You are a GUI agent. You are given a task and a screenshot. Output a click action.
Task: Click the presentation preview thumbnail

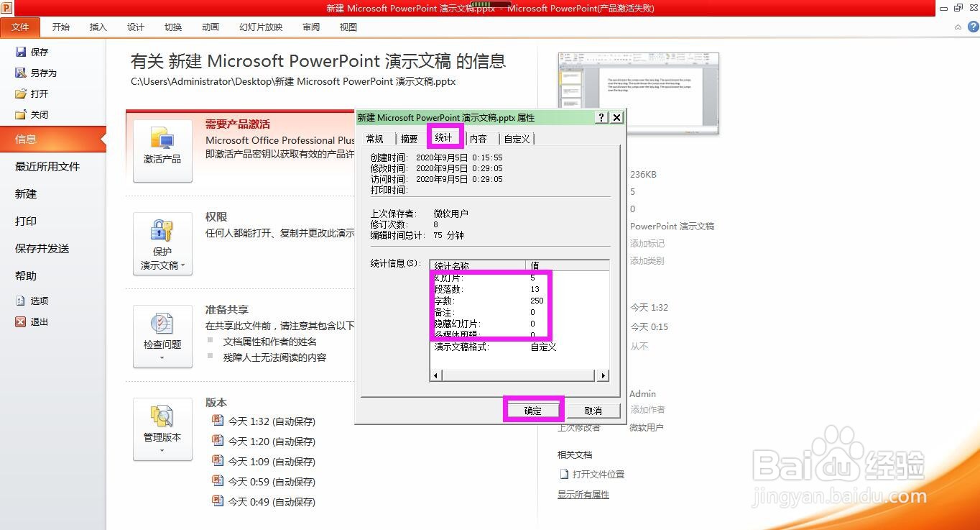pos(639,93)
